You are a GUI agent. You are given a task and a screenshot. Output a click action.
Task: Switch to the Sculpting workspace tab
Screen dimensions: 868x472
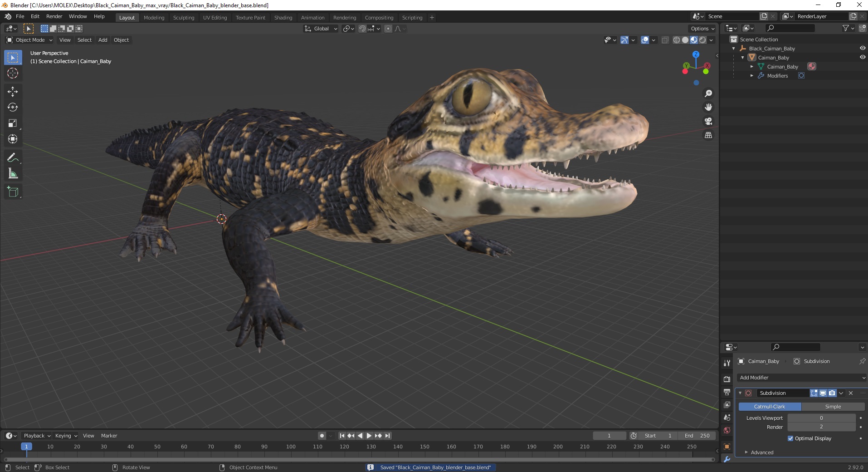point(184,18)
